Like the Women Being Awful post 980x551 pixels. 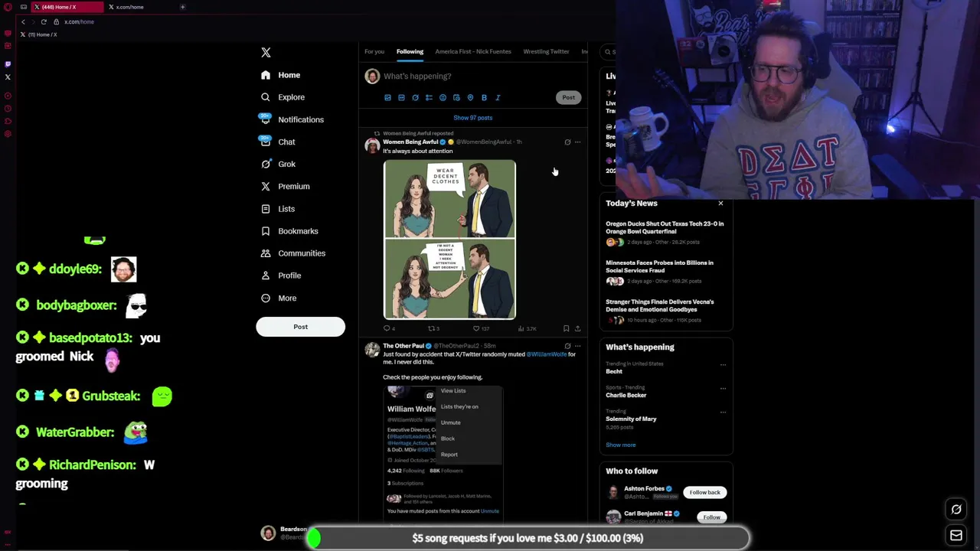[480, 328]
